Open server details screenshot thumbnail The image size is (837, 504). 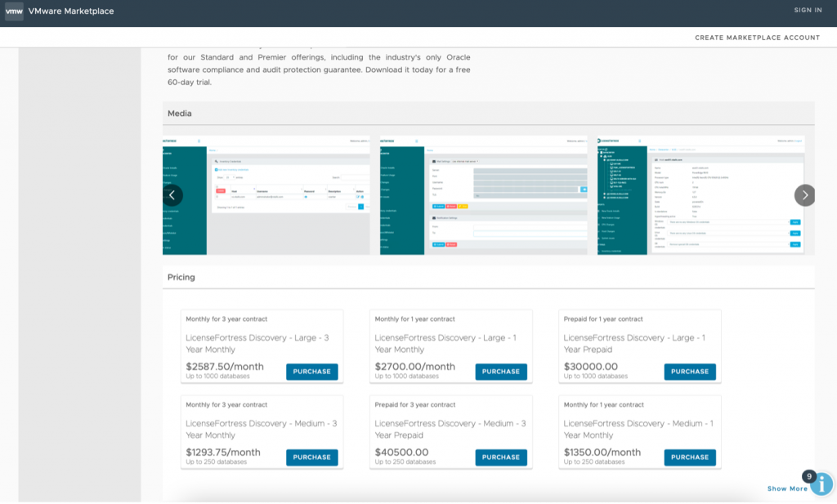tap(700, 195)
